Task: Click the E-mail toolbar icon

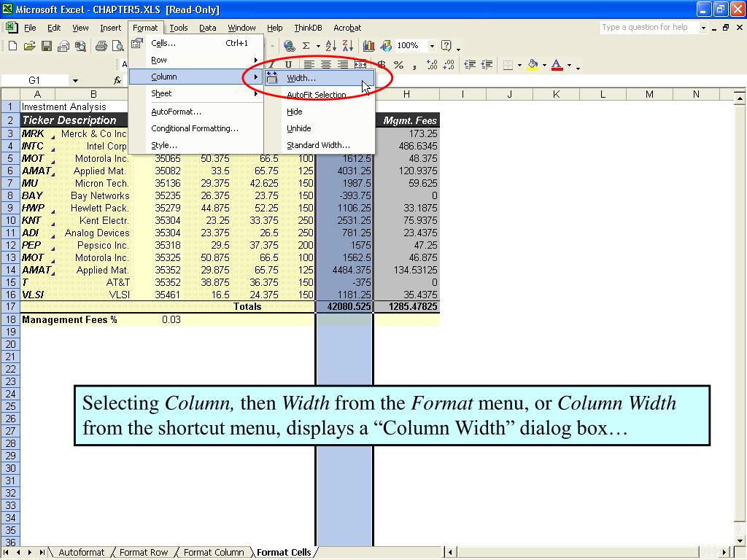Action: pyautogui.click(x=63, y=46)
